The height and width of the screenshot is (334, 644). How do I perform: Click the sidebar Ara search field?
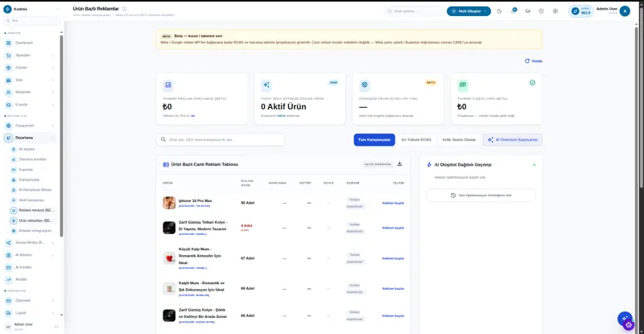coord(32,21)
